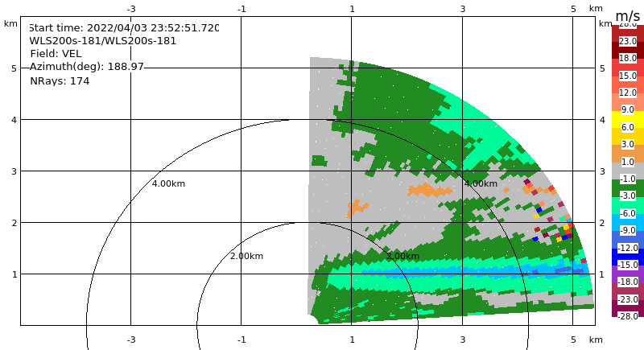Pick the mint green -6.0 to -3.0 swatch
The width and height of the screenshot is (644, 350).
click(628, 205)
